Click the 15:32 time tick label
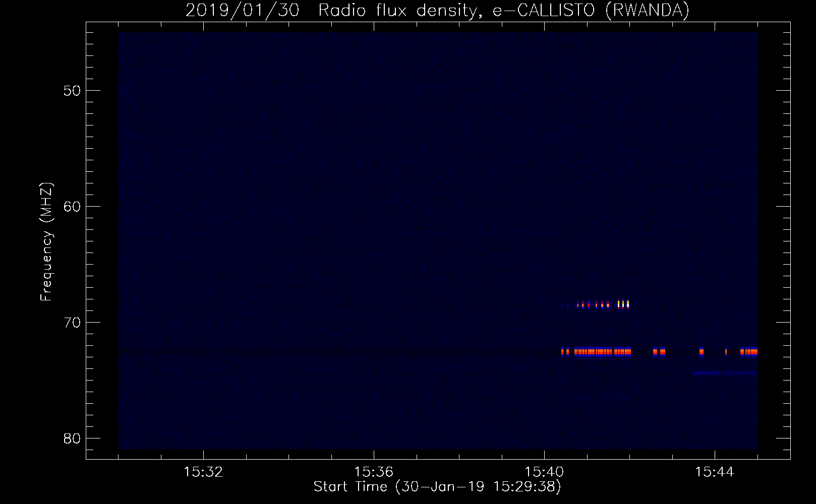The image size is (816, 504). 203,472
